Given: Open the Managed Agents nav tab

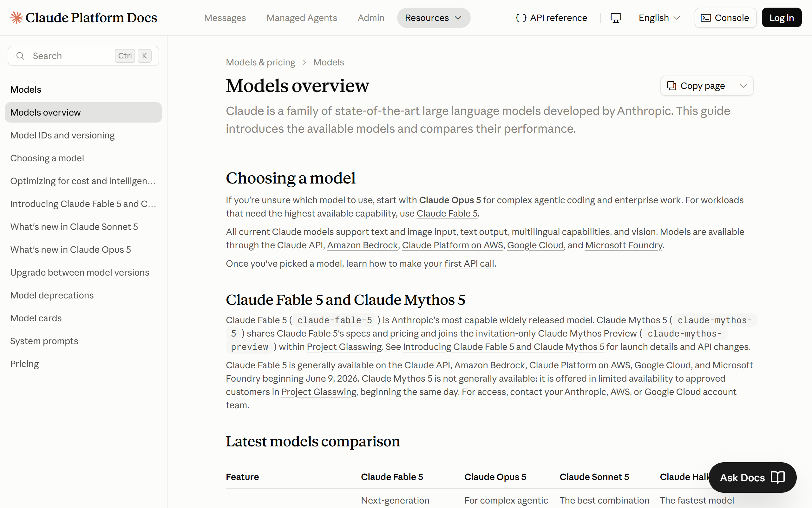Looking at the screenshot, I should [x=302, y=18].
